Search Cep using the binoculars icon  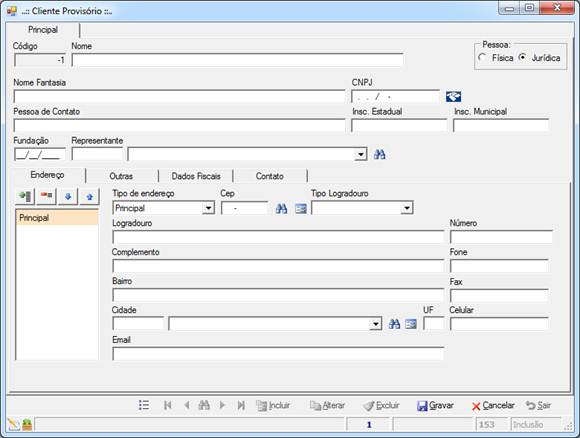click(281, 209)
